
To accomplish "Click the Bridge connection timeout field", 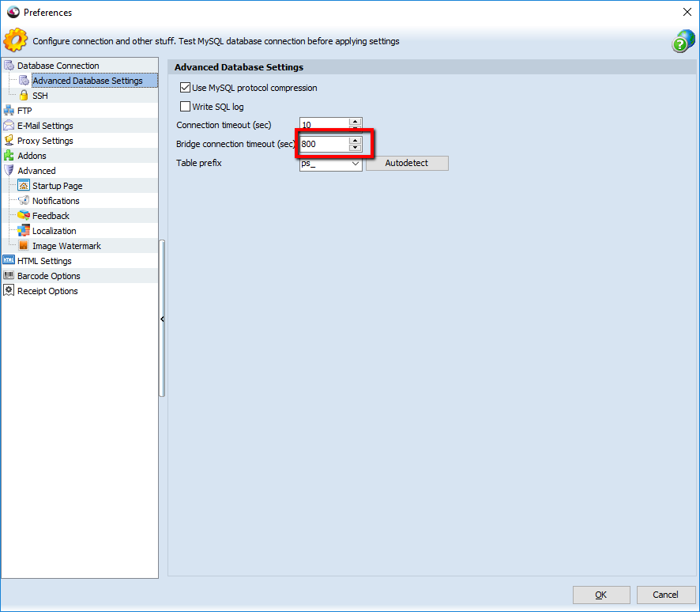I will click(323, 145).
